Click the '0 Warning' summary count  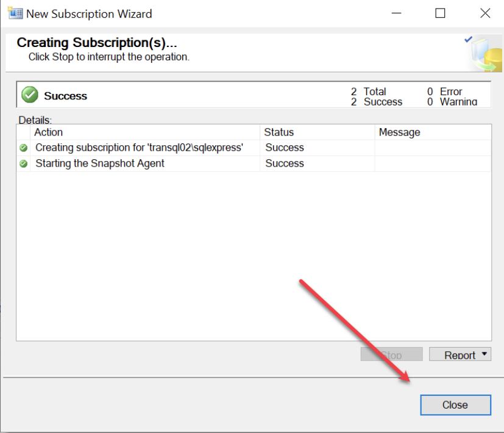(452, 102)
